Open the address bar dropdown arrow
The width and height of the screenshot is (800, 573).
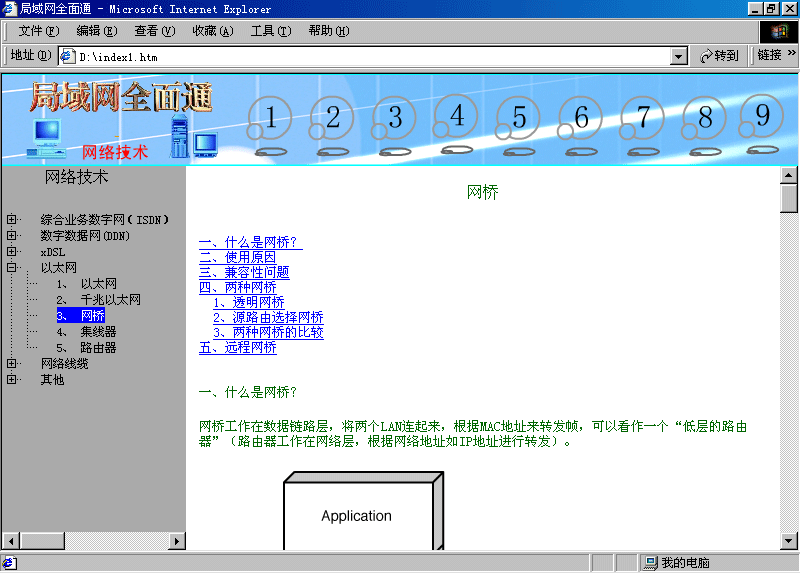click(x=679, y=57)
